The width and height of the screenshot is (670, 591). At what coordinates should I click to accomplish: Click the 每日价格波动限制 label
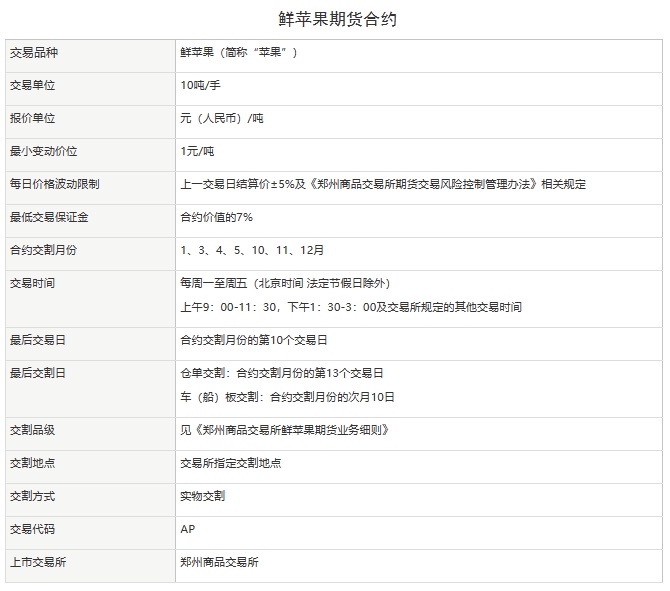(x=54, y=184)
